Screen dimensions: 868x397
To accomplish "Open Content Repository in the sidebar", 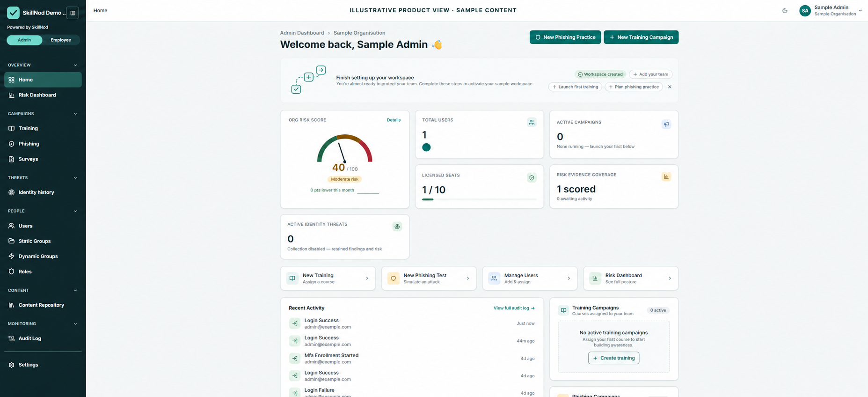I will tap(43, 305).
